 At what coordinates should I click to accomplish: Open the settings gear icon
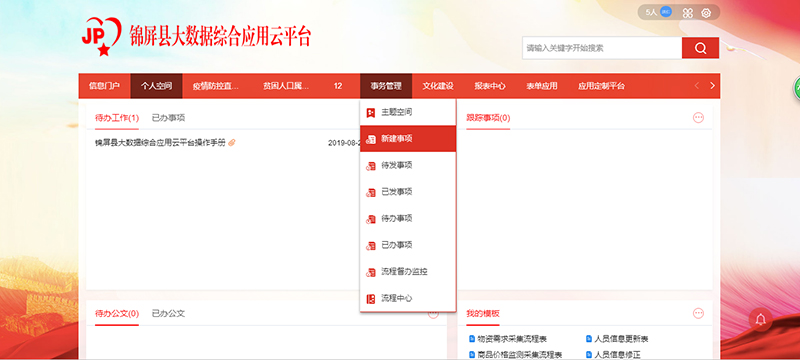(x=706, y=13)
